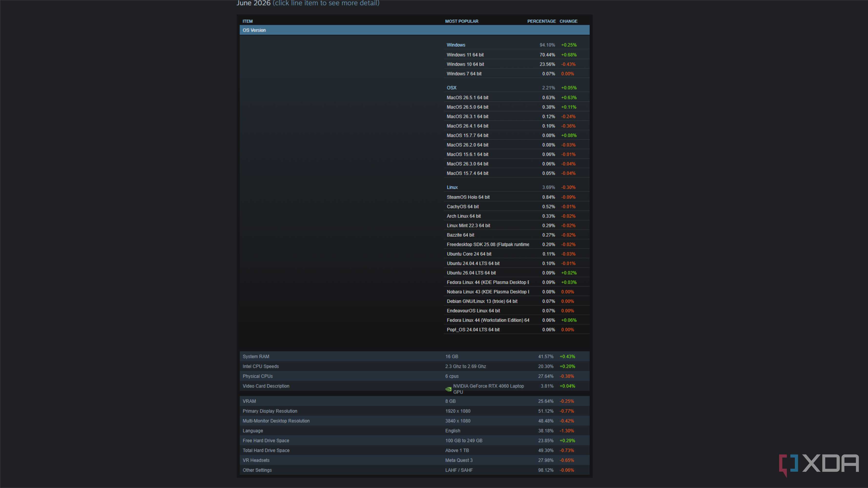Select the Linux category heading

point(452,187)
